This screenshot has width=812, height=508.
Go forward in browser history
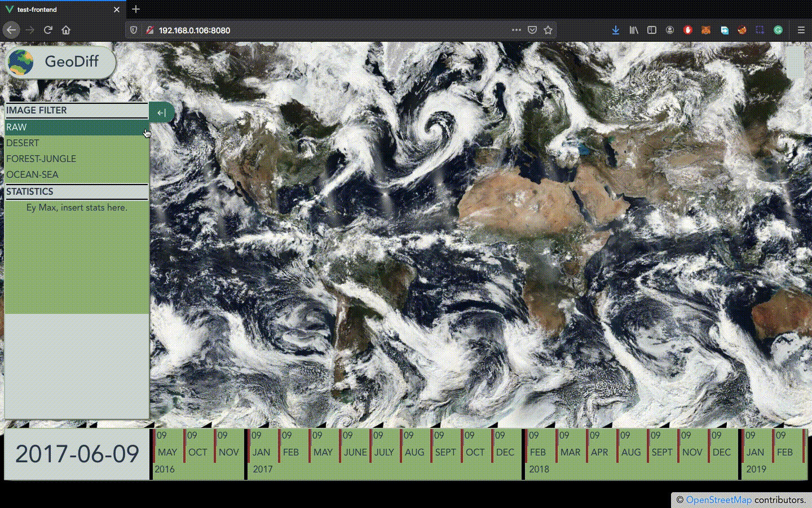pyautogui.click(x=30, y=30)
